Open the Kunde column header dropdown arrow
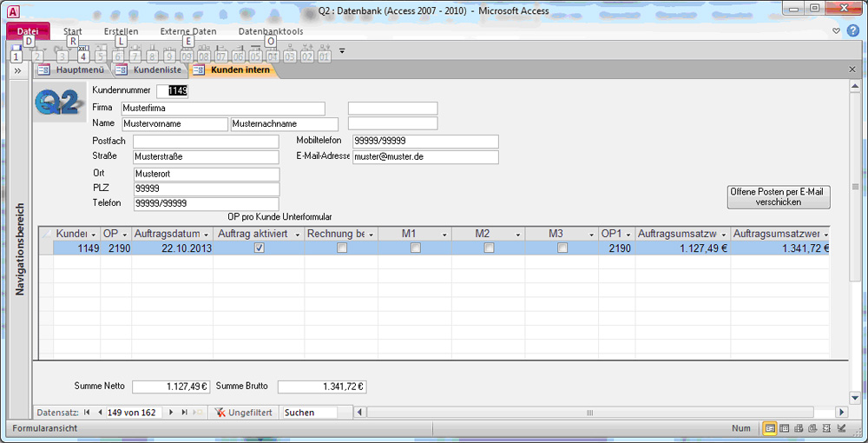868x443 pixels. tap(94, 235)
